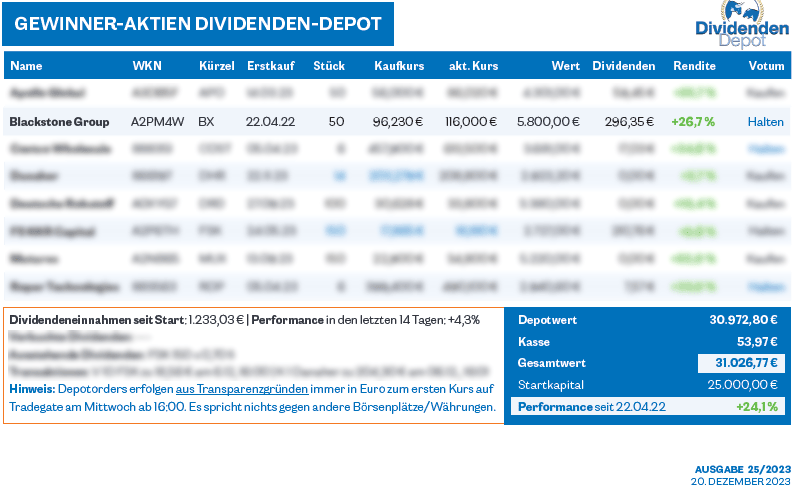Click the Halten rating in Blackstone row
793x487 pixels.
766,122
